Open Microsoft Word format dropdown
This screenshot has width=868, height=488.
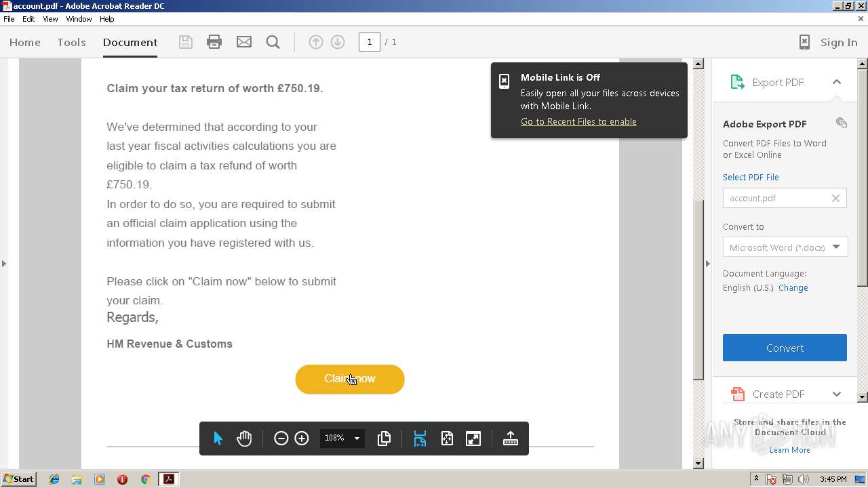(785, 247)
